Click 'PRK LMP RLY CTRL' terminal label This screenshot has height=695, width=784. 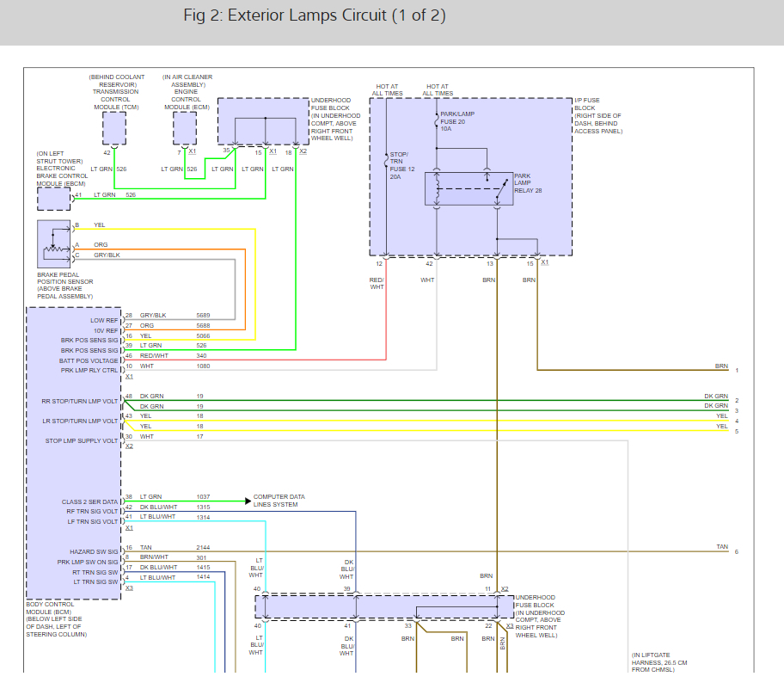89,370
